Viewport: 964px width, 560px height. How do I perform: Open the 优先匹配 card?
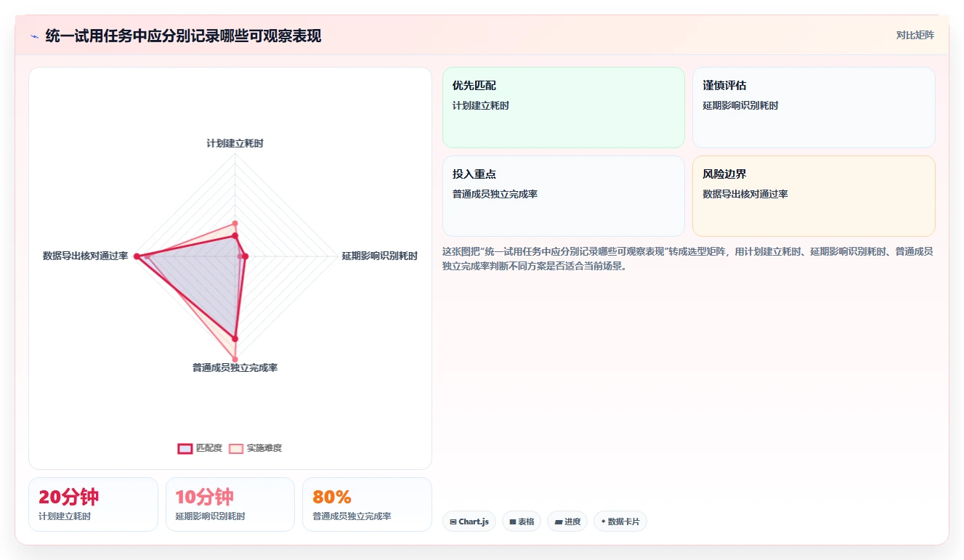(564, 107)
